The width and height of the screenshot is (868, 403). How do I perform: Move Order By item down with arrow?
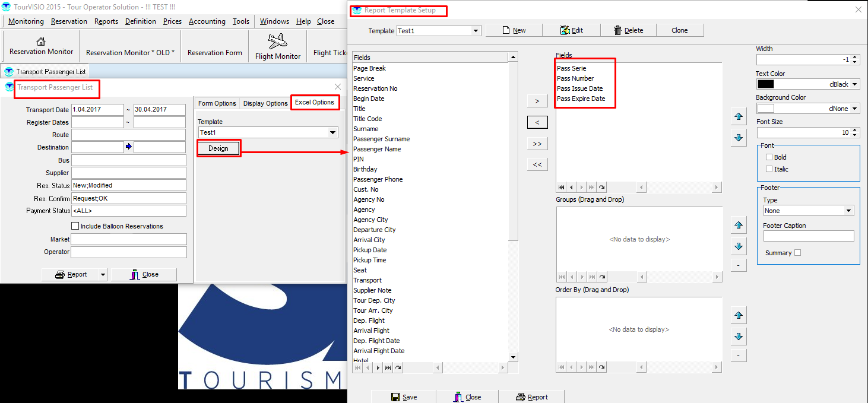pyautogui.click(x=738, y=336)
